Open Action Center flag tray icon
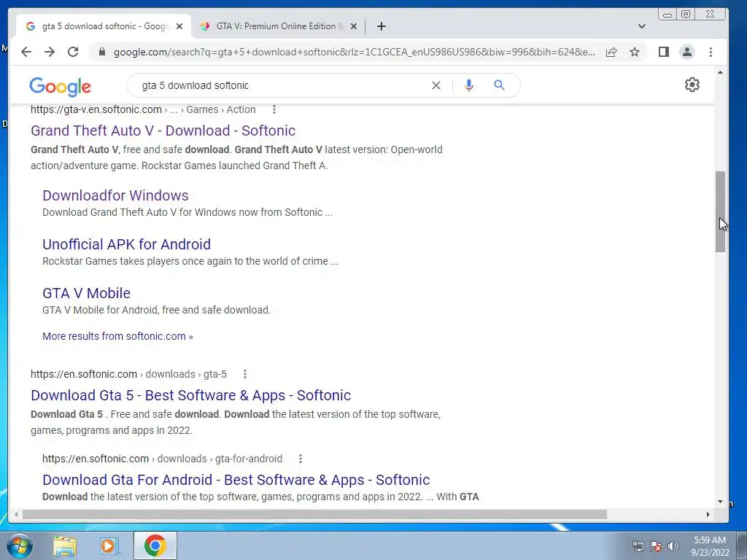 pos(656,546)
